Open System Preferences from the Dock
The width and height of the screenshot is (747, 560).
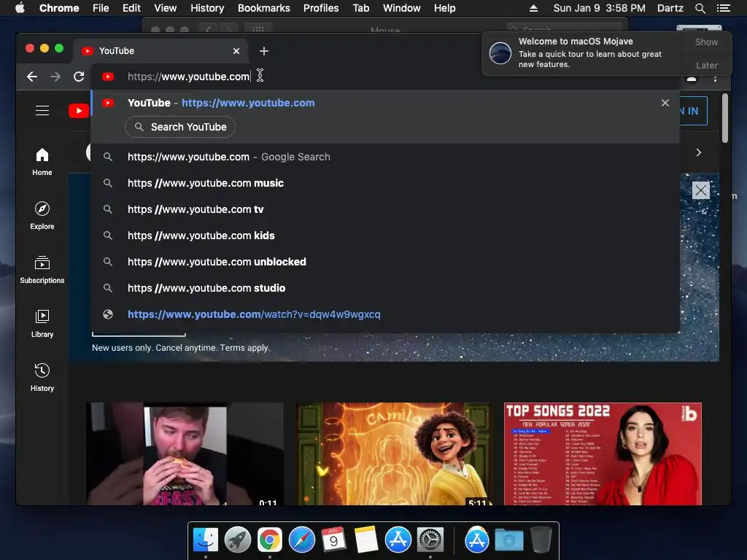point(430,540)
